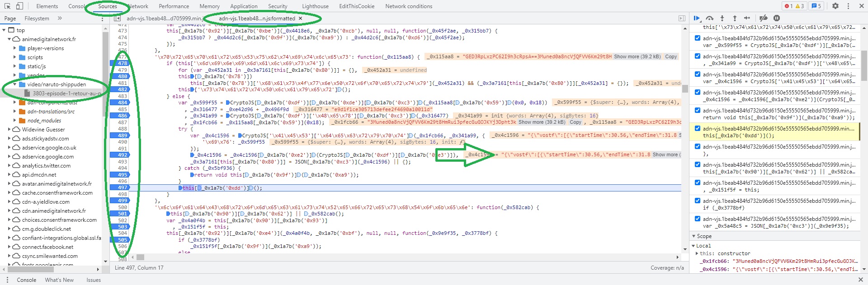Open What's New drawer tab
Screen dimensions: 868x285
(x=59, y=280)
